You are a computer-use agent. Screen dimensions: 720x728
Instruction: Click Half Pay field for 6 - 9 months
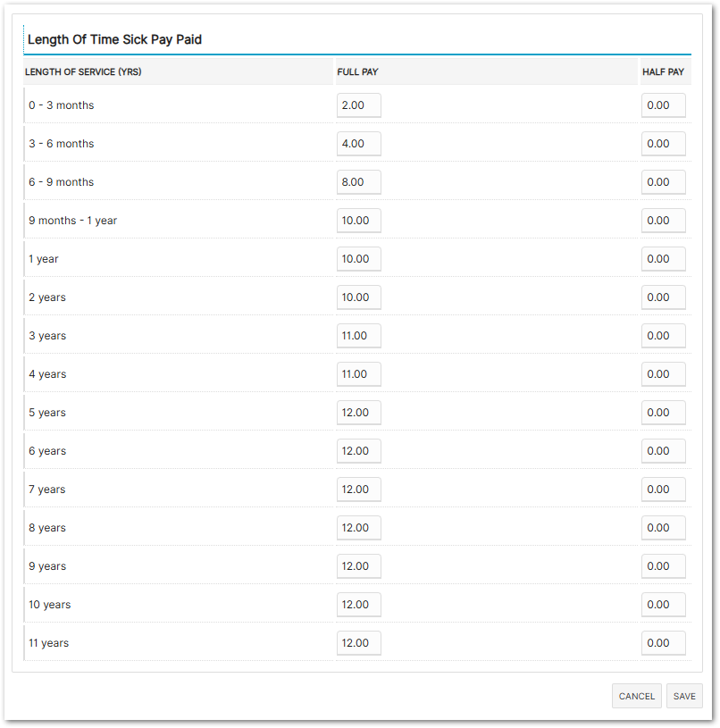click(664, 182)
